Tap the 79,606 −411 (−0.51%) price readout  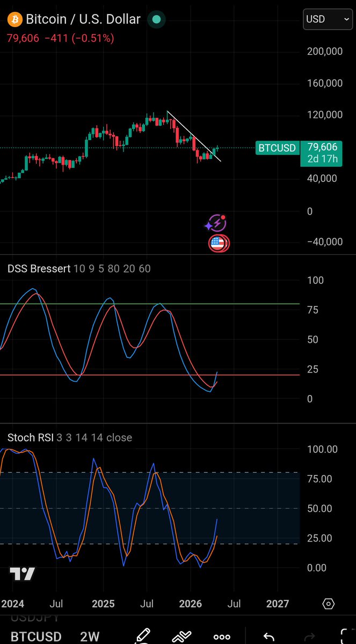pos(61,38)
